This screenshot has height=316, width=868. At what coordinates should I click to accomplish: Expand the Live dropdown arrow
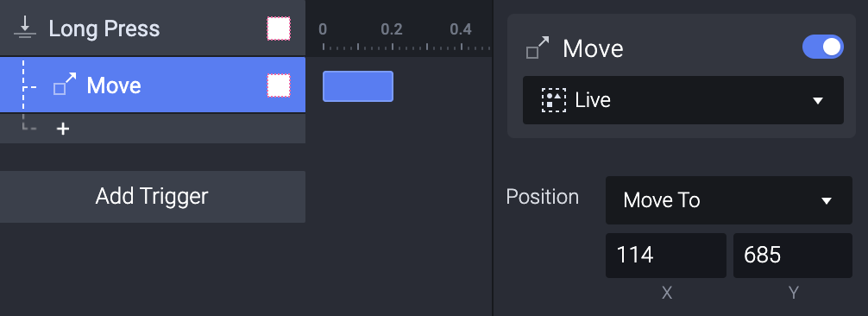pyautogui.click(x=818, y=101)
